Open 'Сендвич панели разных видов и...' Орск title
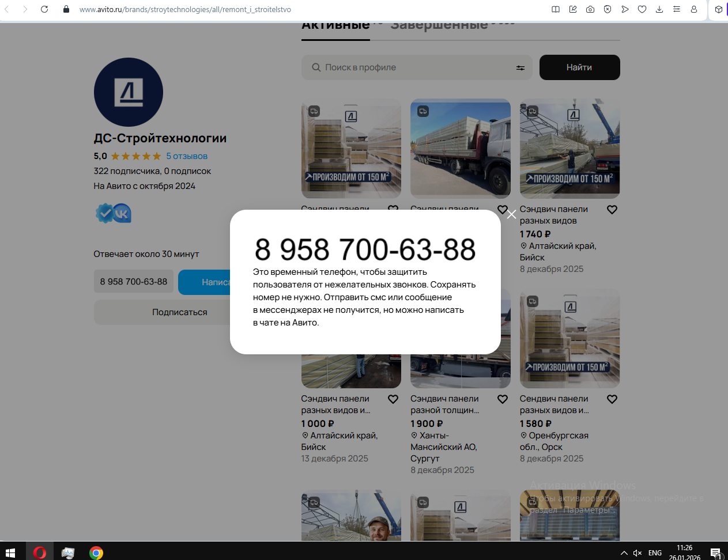The height and width of the screenshot is (560, 728). click(555, 404)
